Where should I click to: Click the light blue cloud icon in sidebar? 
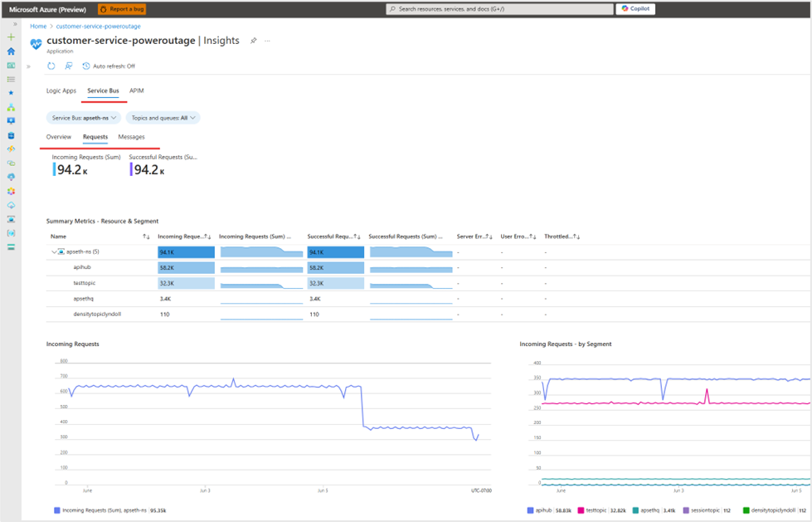pos(11,205)
